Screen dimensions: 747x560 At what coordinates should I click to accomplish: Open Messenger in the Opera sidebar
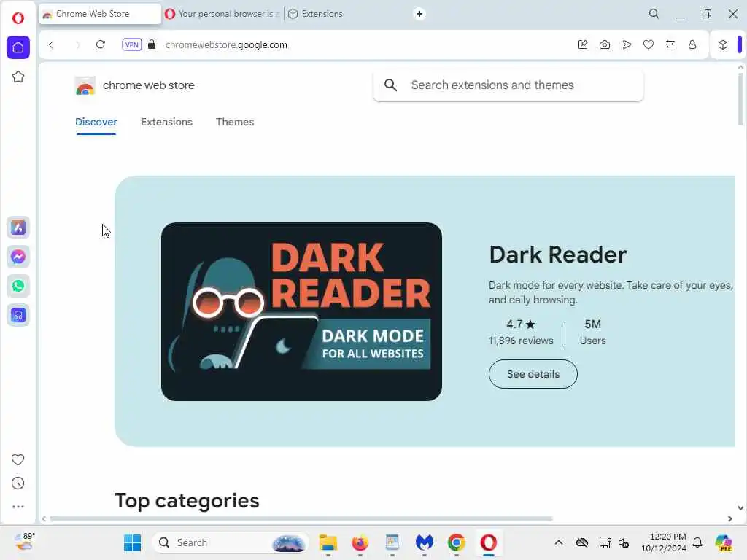pos(18,257)
